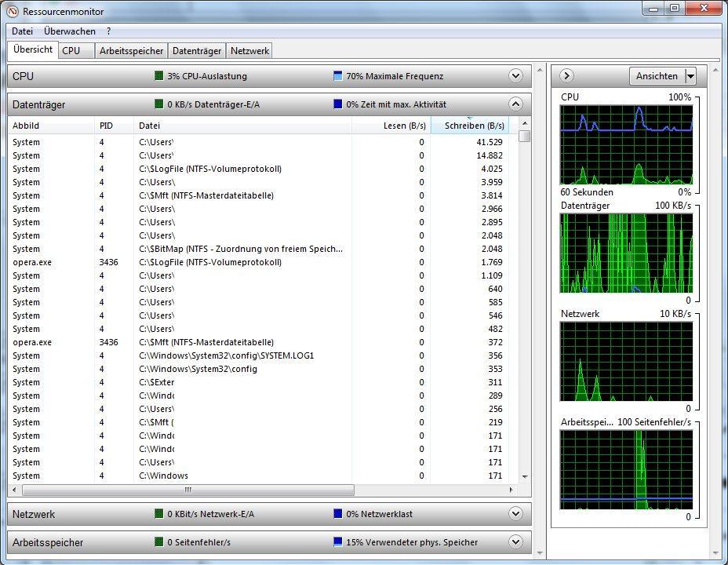Click the table horizontal scrollbar thumb
The image size is (728, 565).
188,490
